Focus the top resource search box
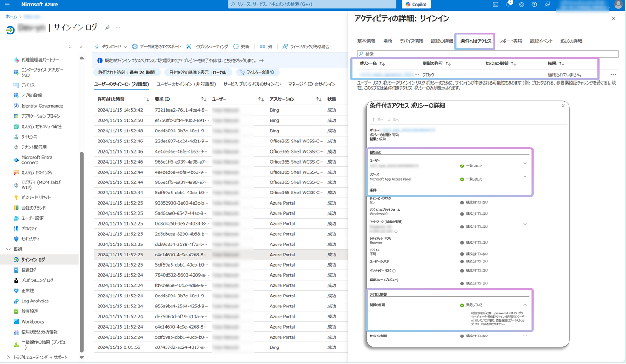Screen dimensions: 626x364 pyautogui.click(x=312, y=4)
